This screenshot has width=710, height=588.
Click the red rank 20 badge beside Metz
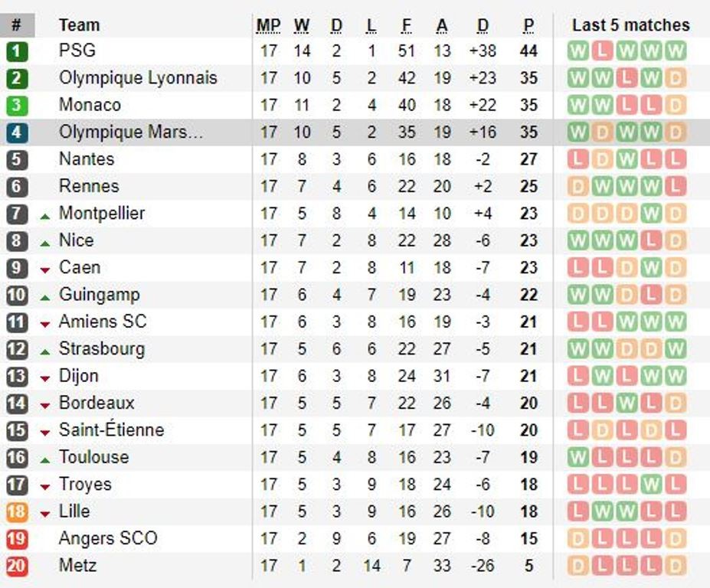[x=17, y=566]
